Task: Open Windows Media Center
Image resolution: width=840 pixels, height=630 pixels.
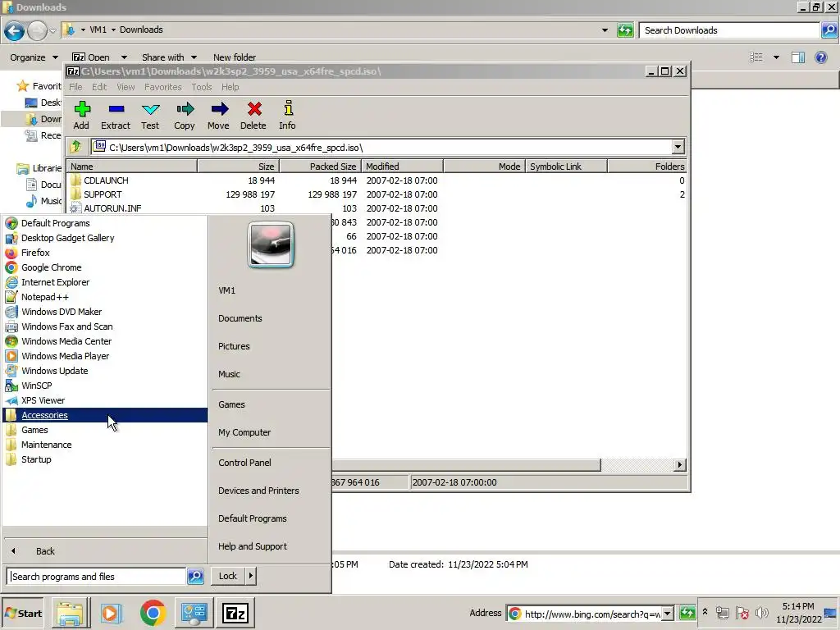Action: point(66,341)
